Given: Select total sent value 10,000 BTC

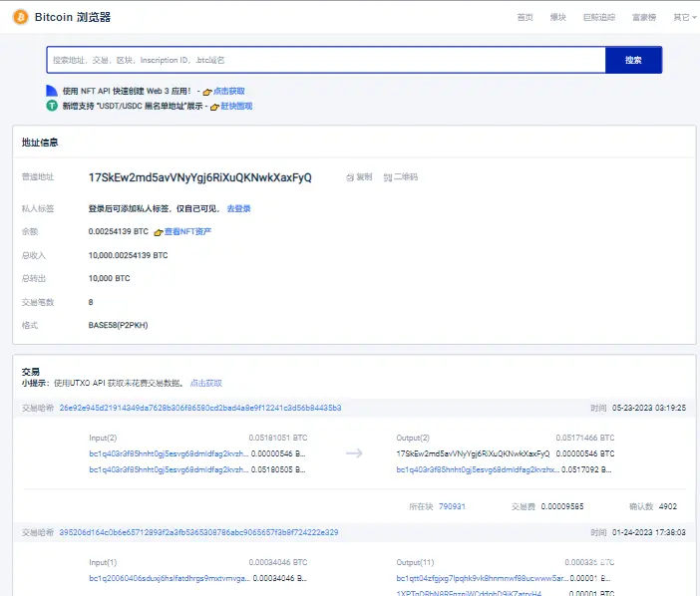Looking at the screenshot, I should coord(110,278).
